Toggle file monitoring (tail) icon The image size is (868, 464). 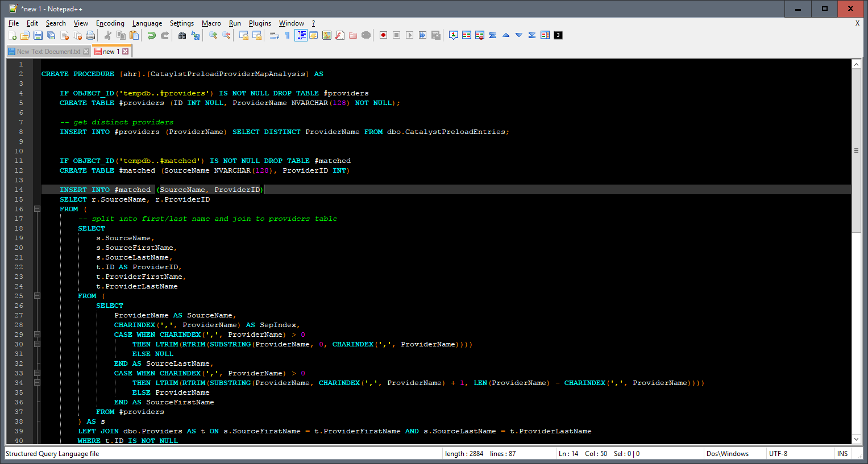tap(366, 35)
